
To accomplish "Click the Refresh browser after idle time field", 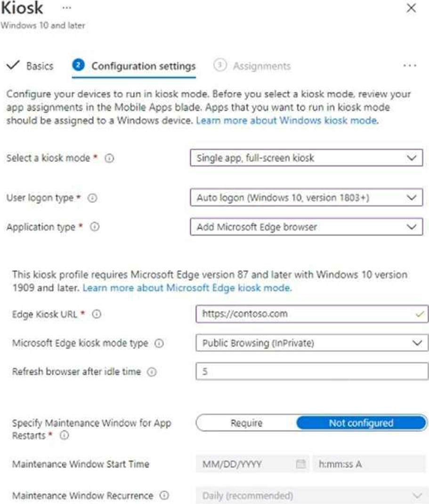I will (x=311, y=371).
